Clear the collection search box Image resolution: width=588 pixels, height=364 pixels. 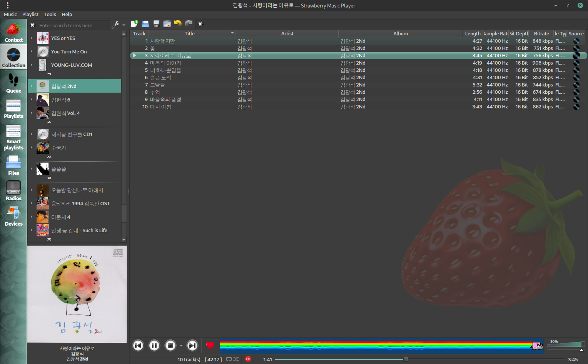[33, 25]
